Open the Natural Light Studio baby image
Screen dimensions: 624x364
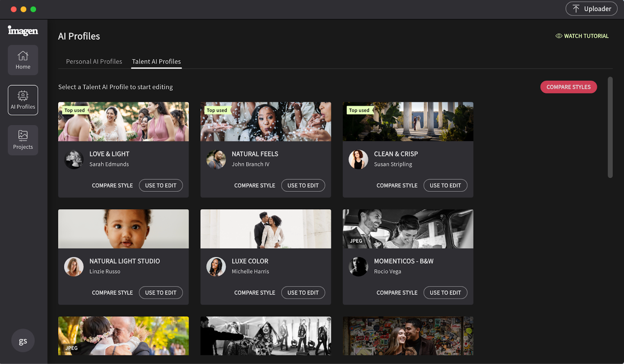click(123, 229)
